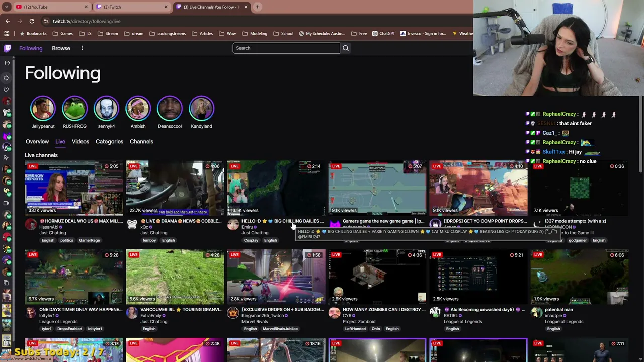Click the Twitch logo home icon
Screen dimensions: 644x362
[7, 48]
